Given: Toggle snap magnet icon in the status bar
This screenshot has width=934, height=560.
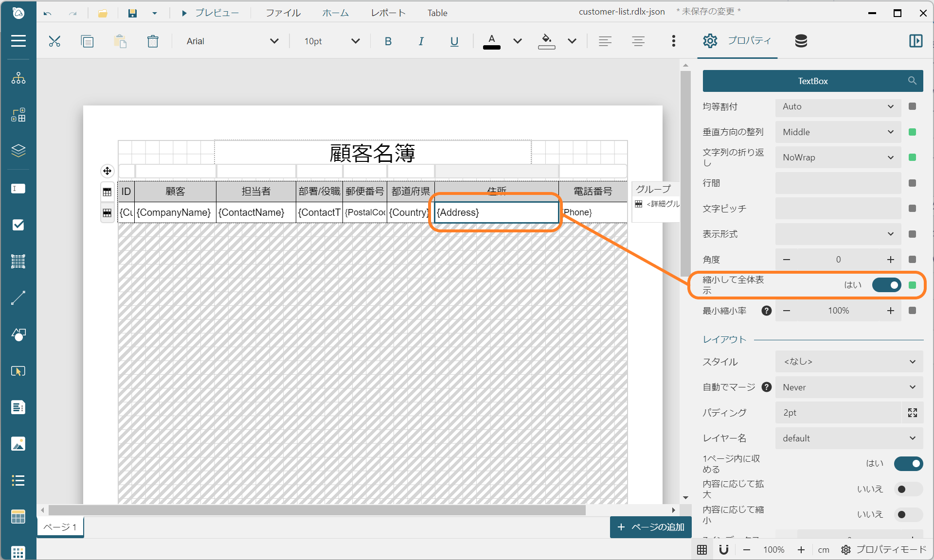Looking at the screenshot, I should [724, 549].
